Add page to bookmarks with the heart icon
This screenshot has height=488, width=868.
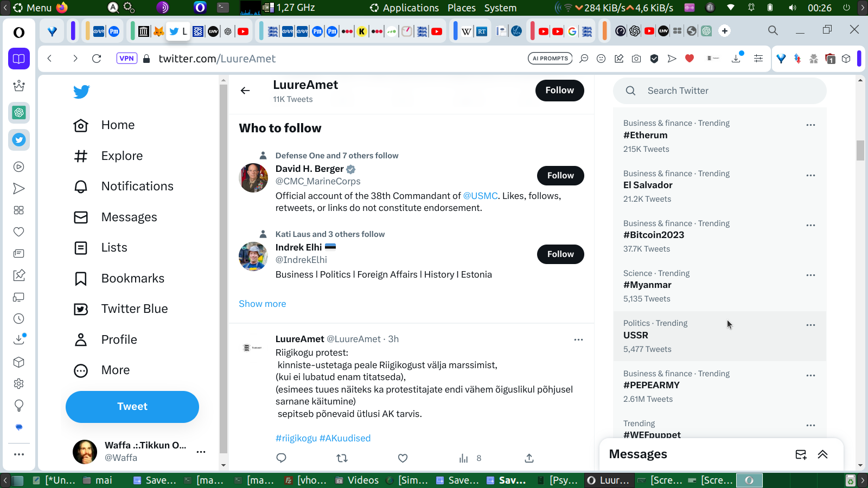[x=690, y=59]
